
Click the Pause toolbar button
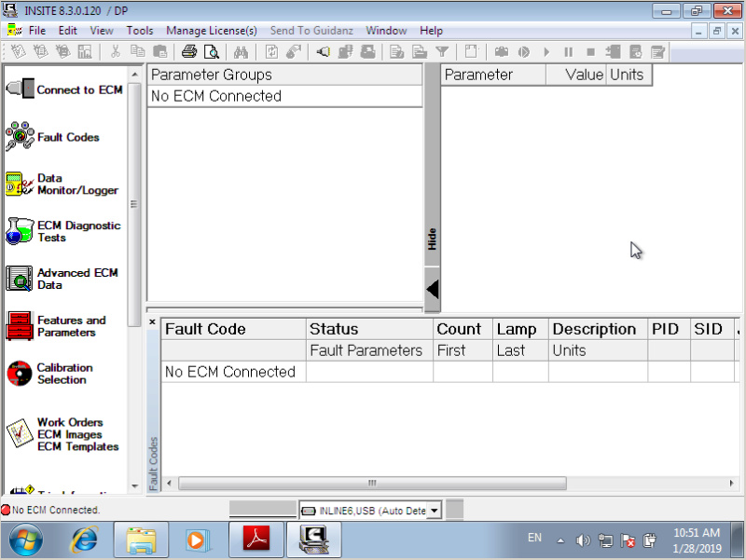tap(569, 51)
